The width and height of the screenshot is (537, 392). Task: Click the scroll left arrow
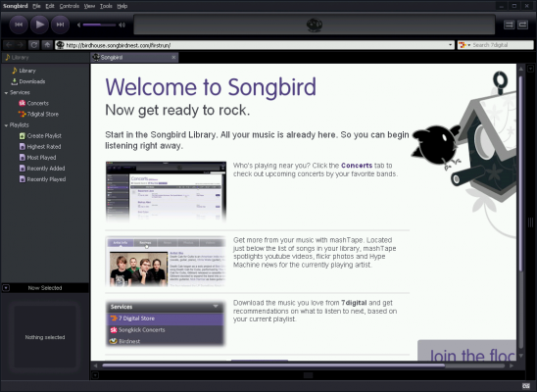tap(96, 366)
